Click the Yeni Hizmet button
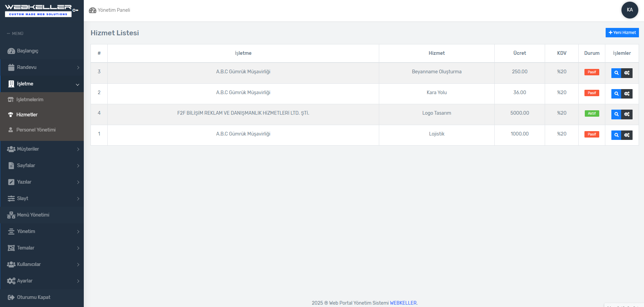 click(622, 33)
